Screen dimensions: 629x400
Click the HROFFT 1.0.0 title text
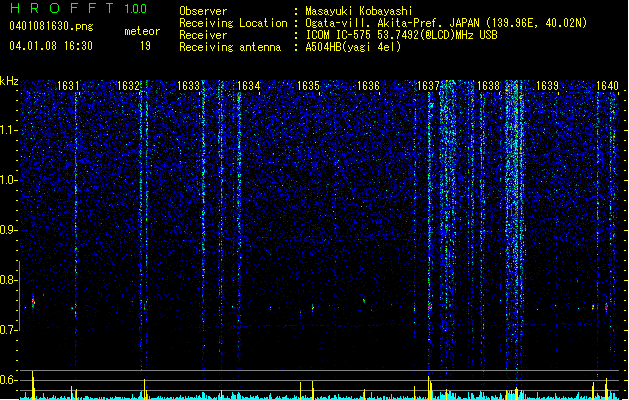point(78,8)
